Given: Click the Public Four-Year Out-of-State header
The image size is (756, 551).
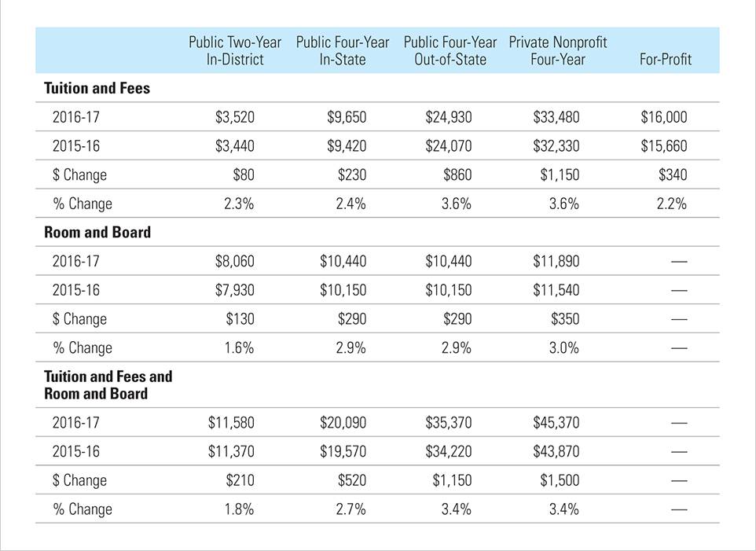Looking at the screenshot, I should 450,50.
